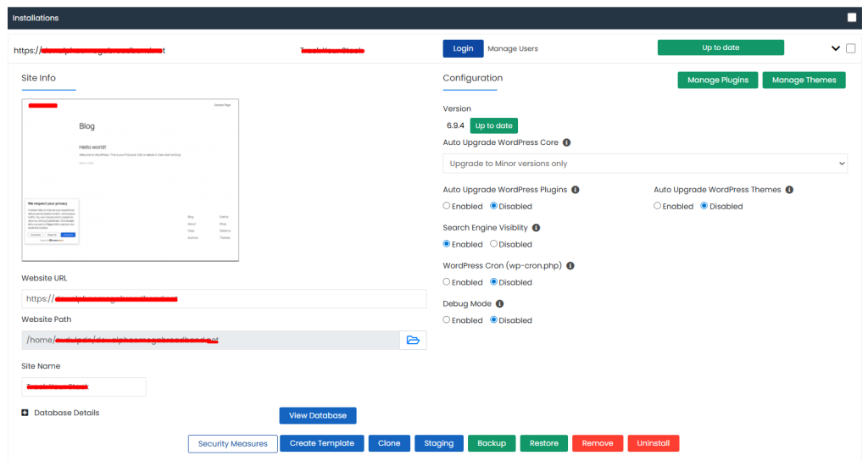Click info icon beside Auto Upgrade WordPress Themes
This screenshot has width=868, height=461.
[x=789, y=190]
